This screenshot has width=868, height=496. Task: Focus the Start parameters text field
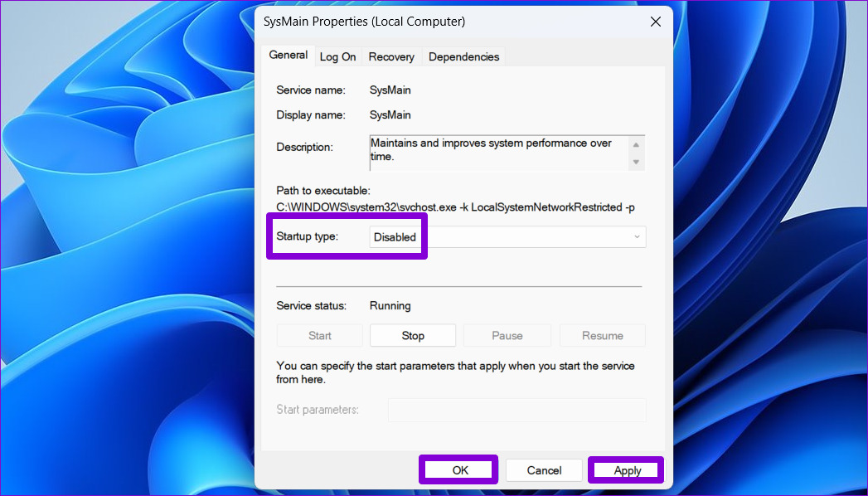click(517, 411)
